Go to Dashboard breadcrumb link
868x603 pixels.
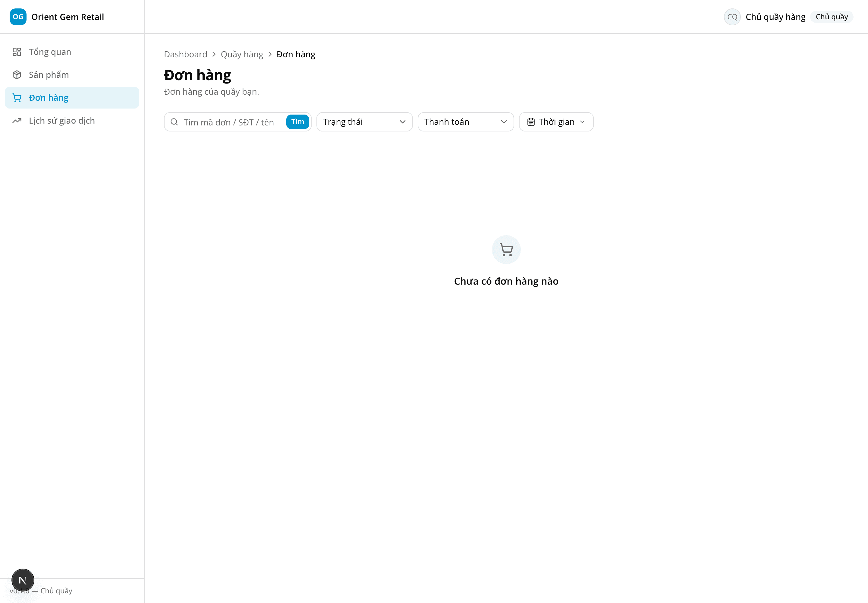[185, 54]
